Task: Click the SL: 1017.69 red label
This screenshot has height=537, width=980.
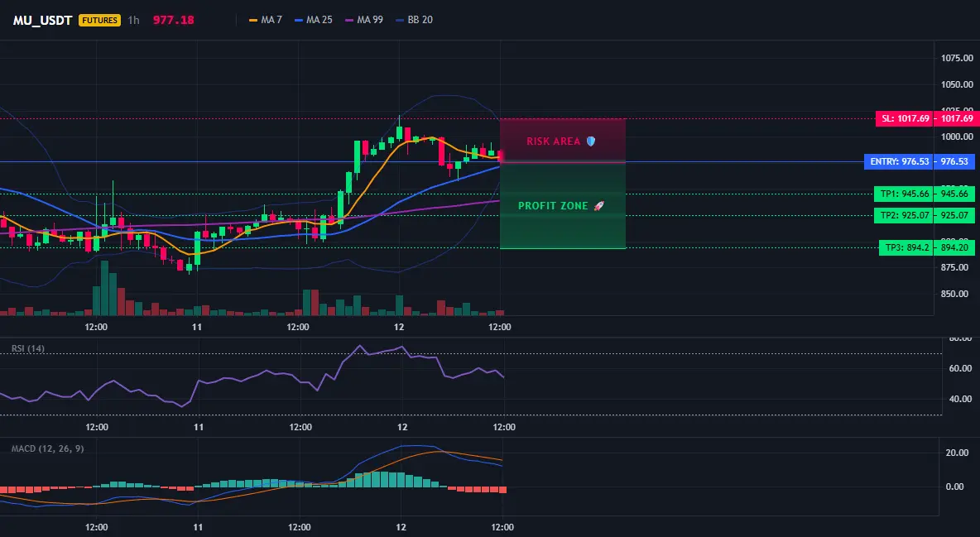Action: [905, 118]
